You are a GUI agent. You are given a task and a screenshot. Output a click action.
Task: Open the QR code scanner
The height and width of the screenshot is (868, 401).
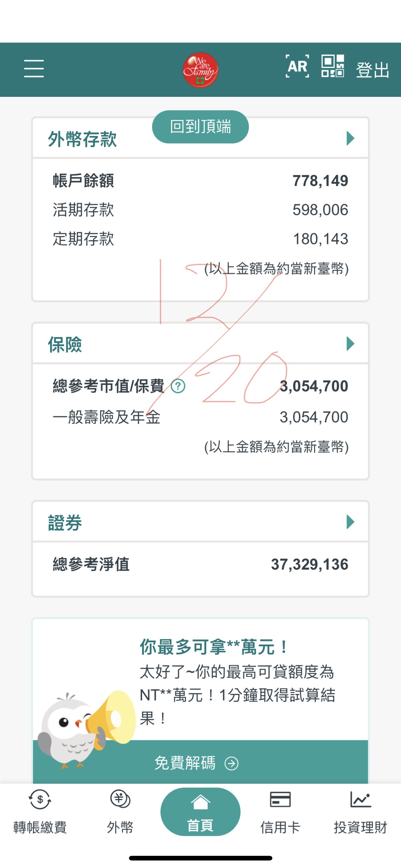click(332, 66)
